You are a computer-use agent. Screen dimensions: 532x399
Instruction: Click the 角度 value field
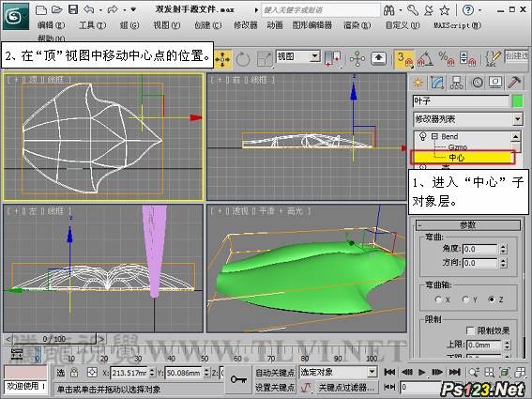click(x=479, y=249)
